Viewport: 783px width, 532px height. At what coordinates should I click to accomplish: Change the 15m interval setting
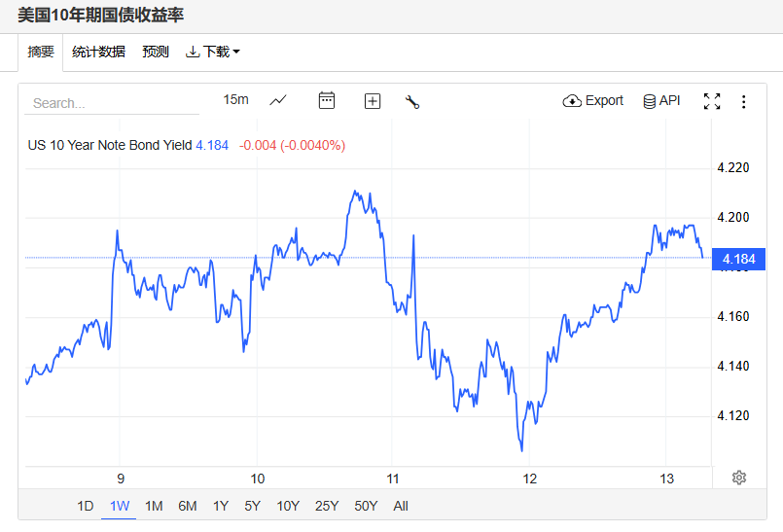tap(235, 100)
